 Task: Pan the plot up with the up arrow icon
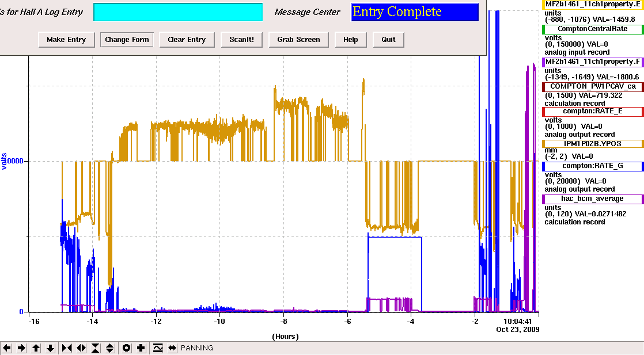click(x=36, y=348)
